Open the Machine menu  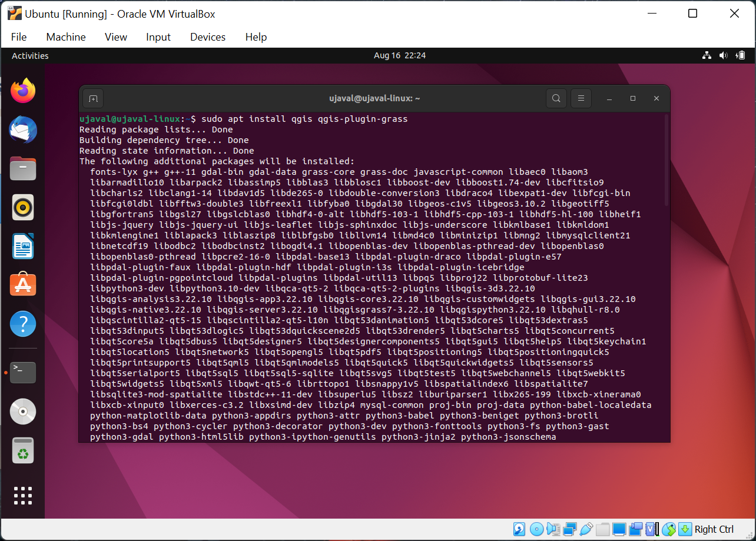66,36
